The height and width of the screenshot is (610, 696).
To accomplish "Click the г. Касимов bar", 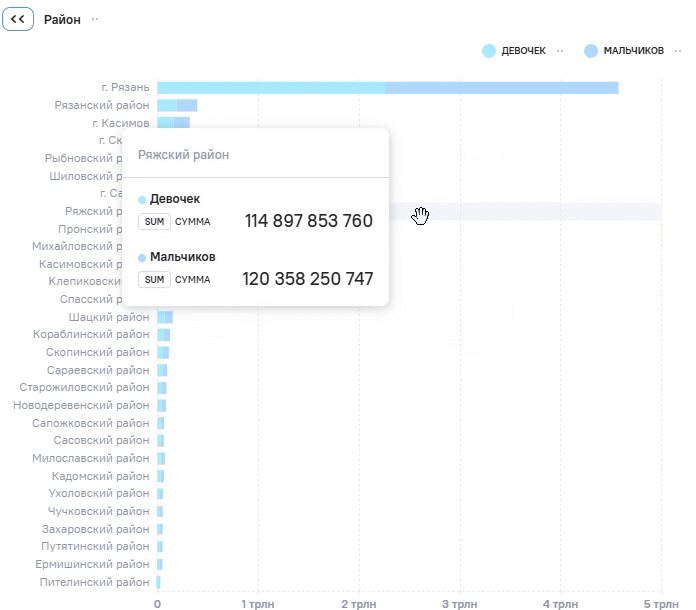I will 174,123.
